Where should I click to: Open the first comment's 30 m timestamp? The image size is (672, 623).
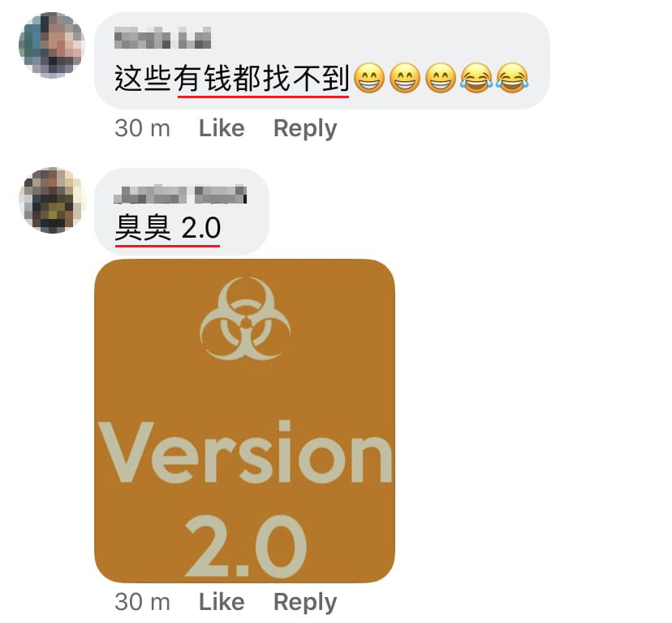(x=142, y=128)
